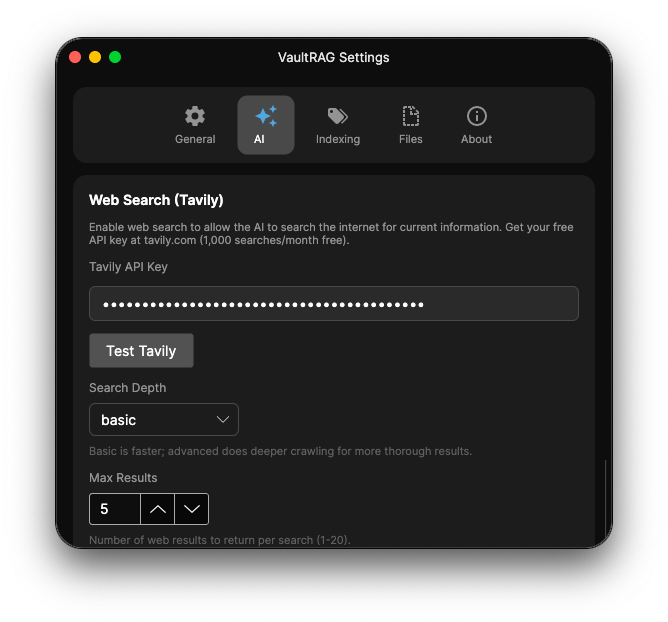Click the Max Results label
Viewport: 668px width, 622px height.
click(123, 478)
